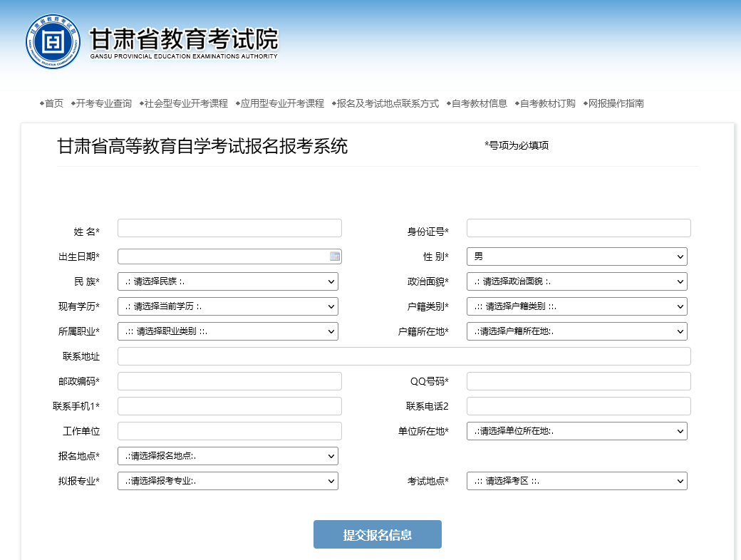Open the 请选择报考专业 dropdown
741x560 pixels.
(228, 481)
